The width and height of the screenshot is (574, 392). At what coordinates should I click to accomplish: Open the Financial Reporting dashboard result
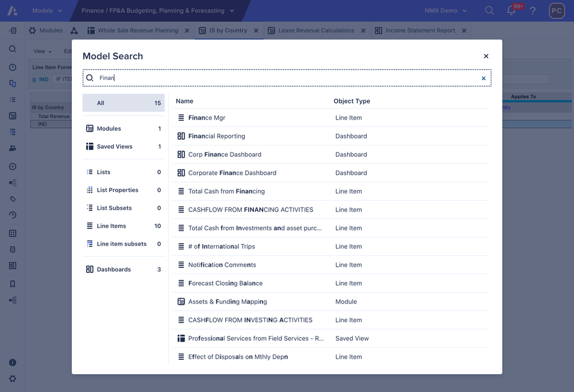coord(217,136)
